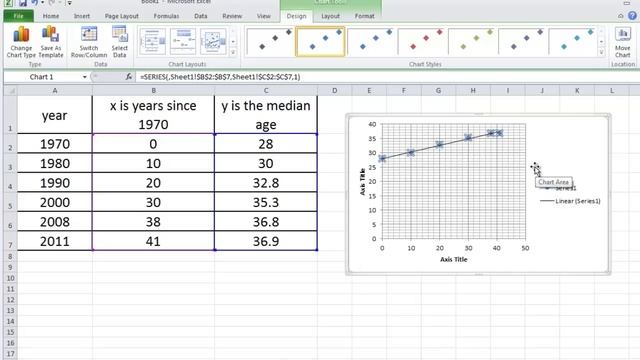
Task: Click the Move Chart icon
Action: pos(622,42)
